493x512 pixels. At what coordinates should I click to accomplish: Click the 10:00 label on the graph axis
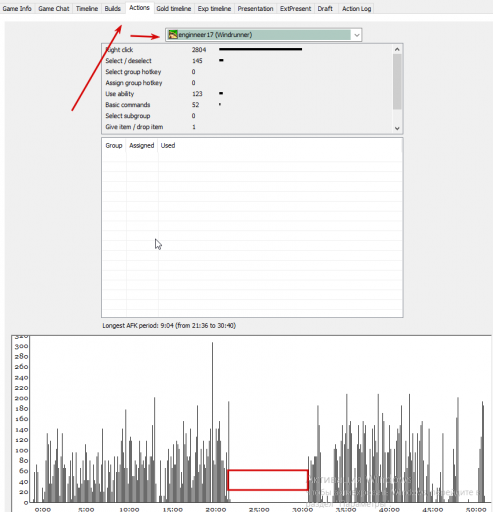[x=129, y=509]
